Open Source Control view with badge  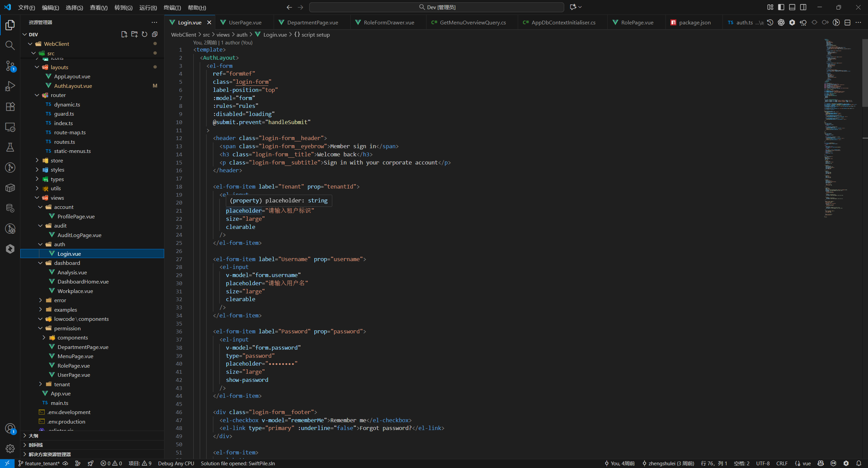pos(10,66)
